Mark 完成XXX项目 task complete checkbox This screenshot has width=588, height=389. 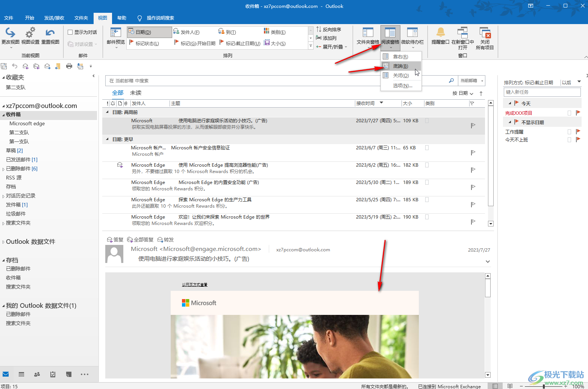click(x=569, y=113)
